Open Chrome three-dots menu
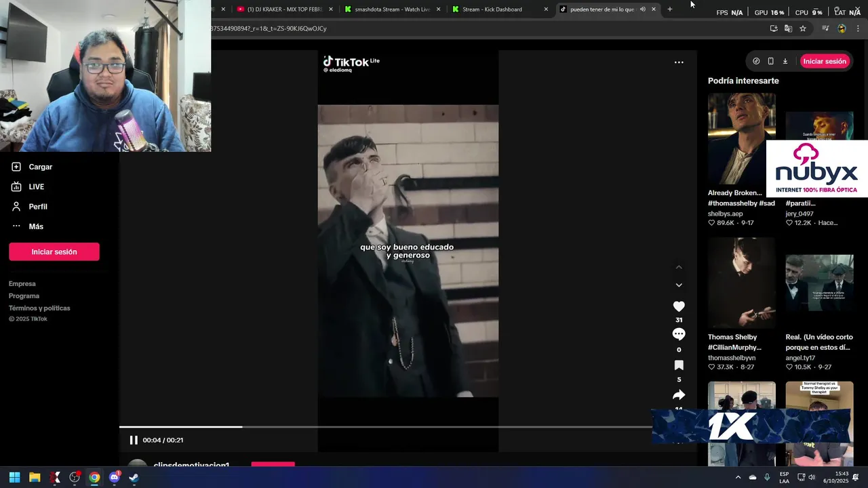 858,28
